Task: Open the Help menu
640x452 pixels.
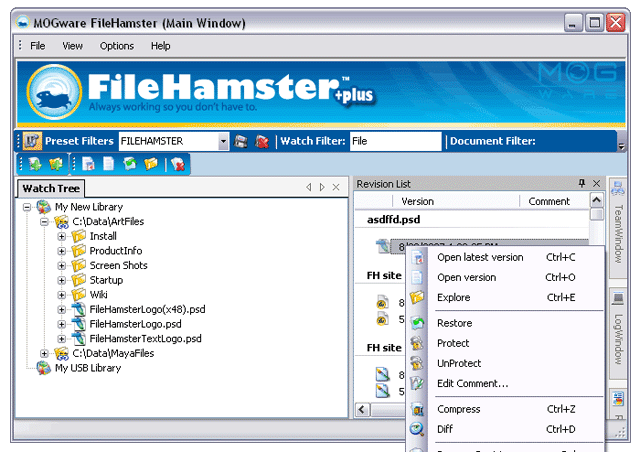Action: click(160, 46)
